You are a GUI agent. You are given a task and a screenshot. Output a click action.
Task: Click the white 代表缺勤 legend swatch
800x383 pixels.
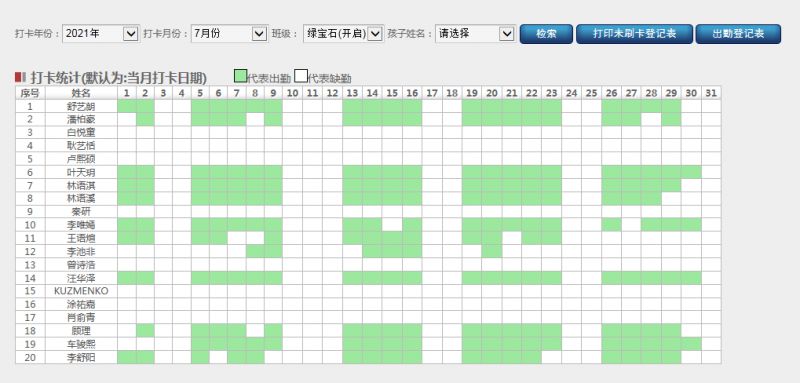pyautogui.click(x=301, y=76)
